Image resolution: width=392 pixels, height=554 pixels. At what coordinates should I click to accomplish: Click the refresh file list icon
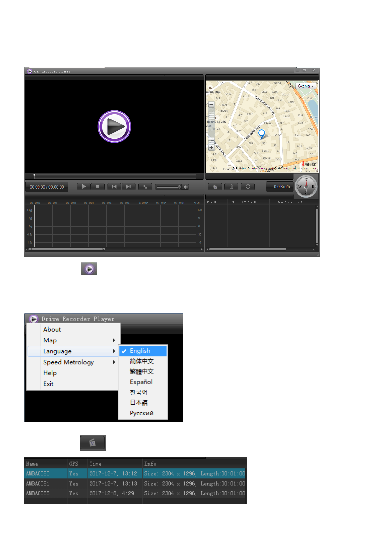pos(248,187)
